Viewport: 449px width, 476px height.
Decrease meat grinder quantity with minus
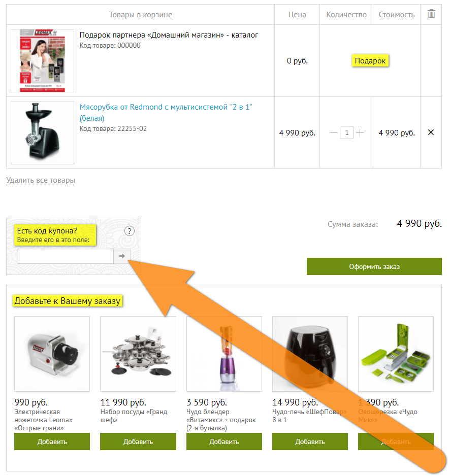334,132
